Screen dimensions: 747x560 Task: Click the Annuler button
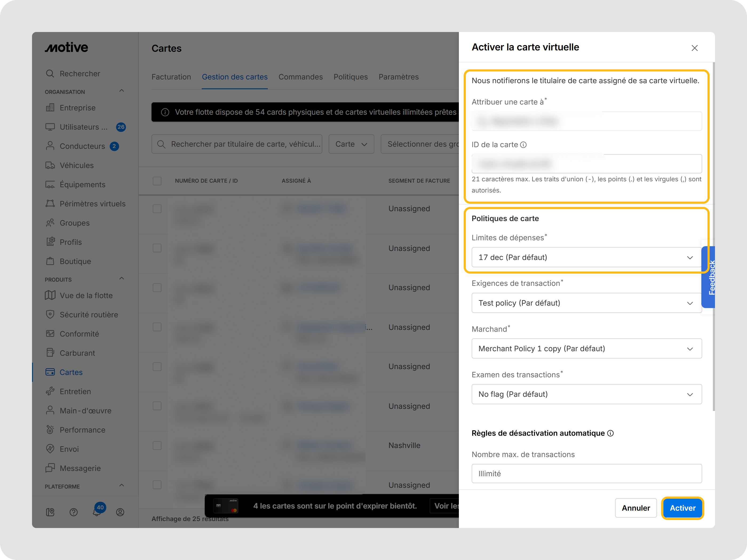635,508
